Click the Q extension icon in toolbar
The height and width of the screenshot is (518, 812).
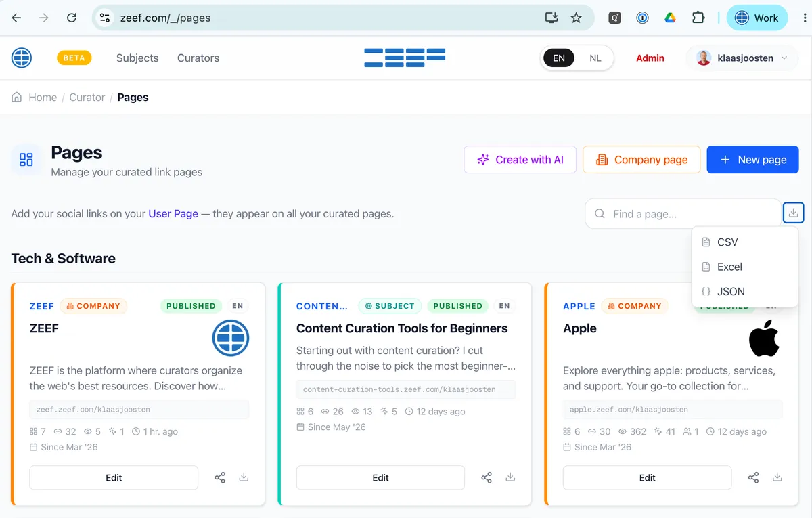[x=614, y=18]
